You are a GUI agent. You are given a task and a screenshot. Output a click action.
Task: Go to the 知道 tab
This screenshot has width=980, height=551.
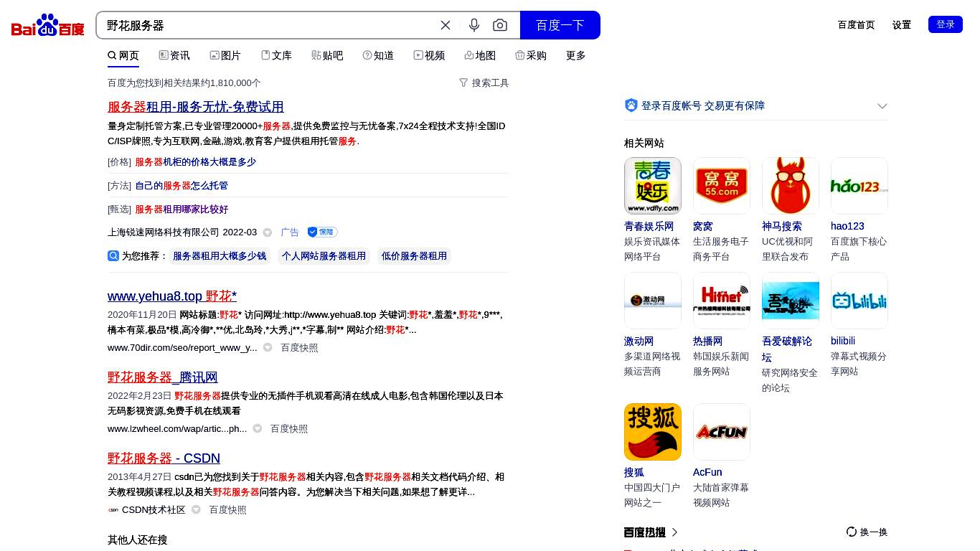378,55
